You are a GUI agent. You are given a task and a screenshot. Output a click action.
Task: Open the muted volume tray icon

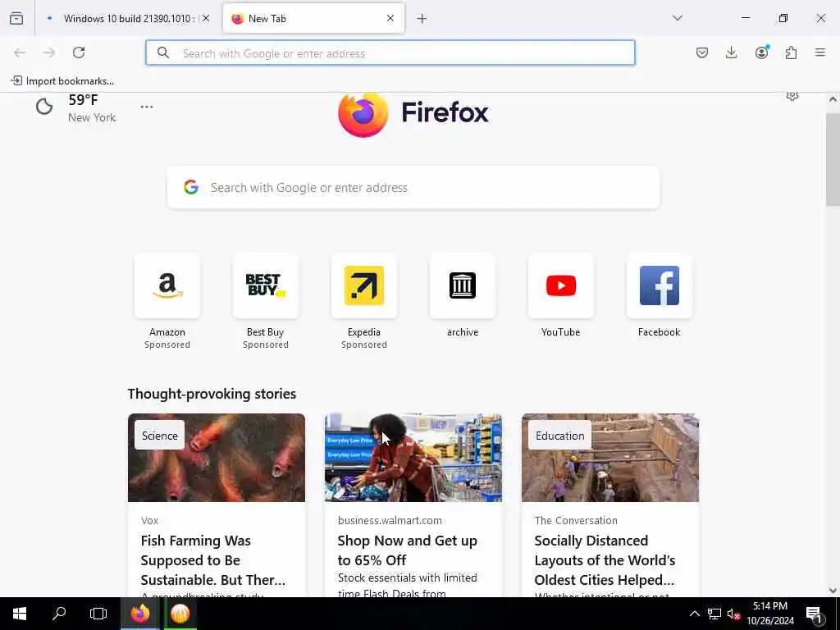[x=733, y=614]
